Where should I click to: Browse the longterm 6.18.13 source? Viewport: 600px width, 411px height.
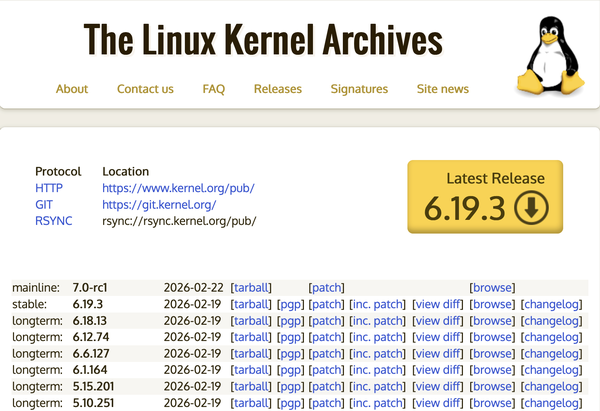pyautogui.click(x=492, y=321)
